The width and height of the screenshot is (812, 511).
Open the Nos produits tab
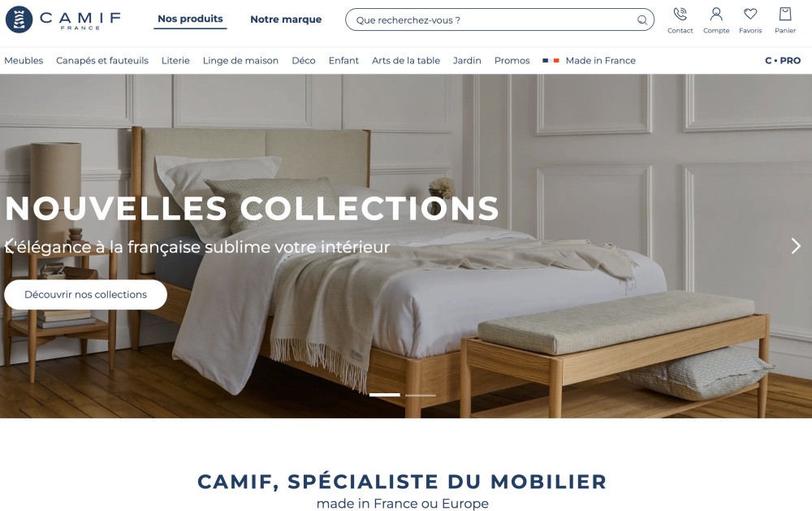[x=190, y=19]
